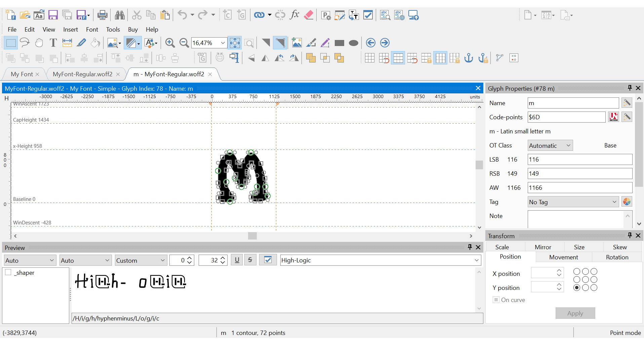Save the font with the disk icon
The width and height of the screenshot is (644, 344).
[x=53, y=15]
